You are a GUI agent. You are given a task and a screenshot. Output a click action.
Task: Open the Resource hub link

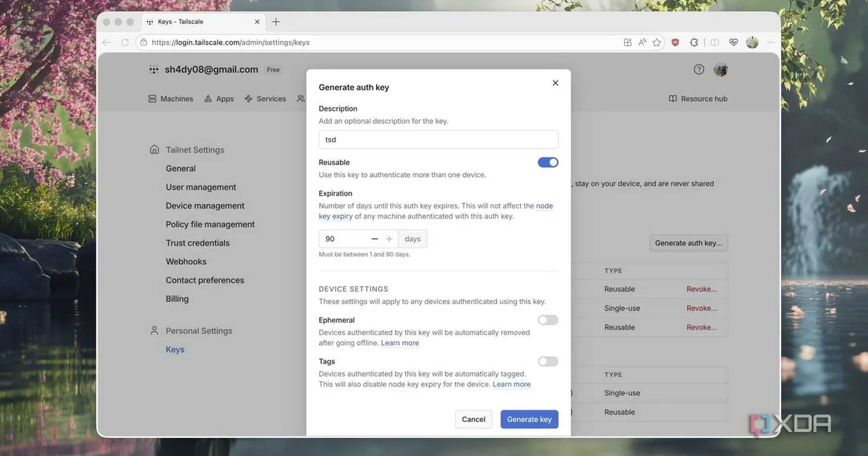pos(698,98)
